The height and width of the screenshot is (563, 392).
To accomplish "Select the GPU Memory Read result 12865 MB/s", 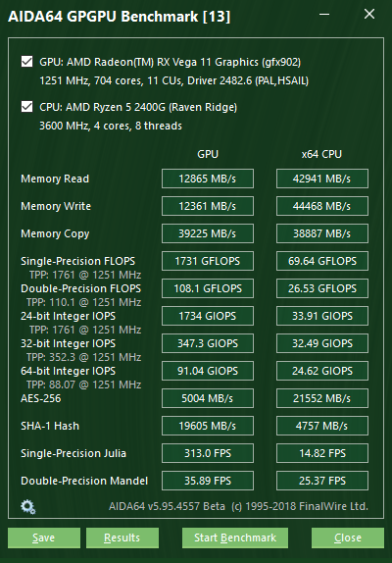I will tap(208, 179).
